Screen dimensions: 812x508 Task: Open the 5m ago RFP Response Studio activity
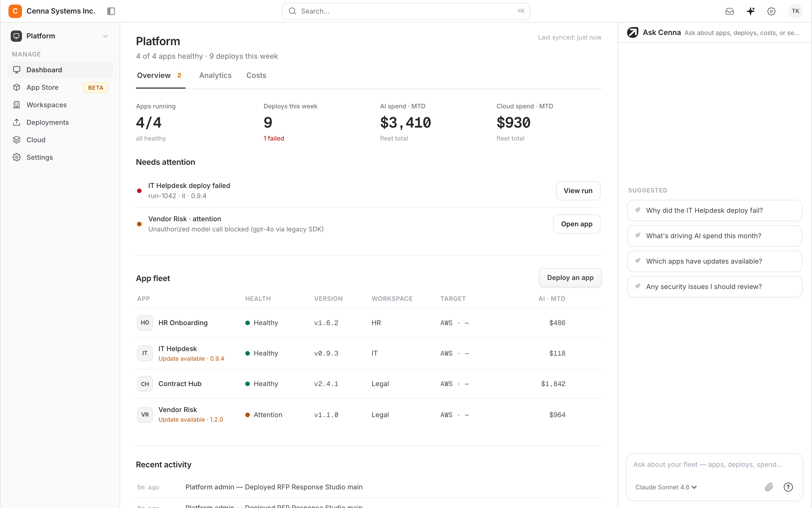(x=369, y=487)
